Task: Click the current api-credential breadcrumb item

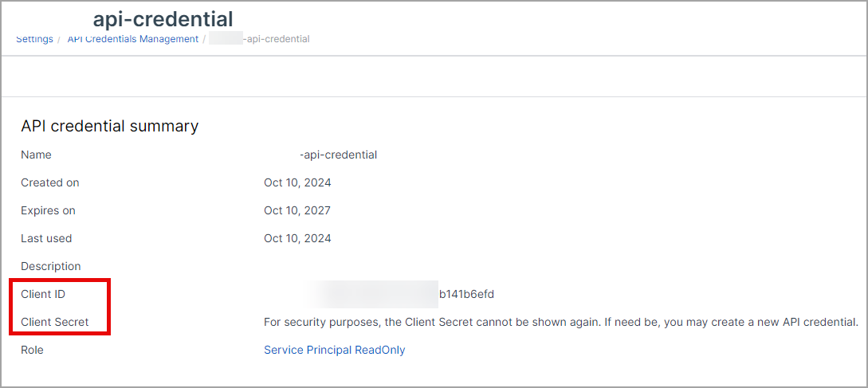Action: click(276, 39)
